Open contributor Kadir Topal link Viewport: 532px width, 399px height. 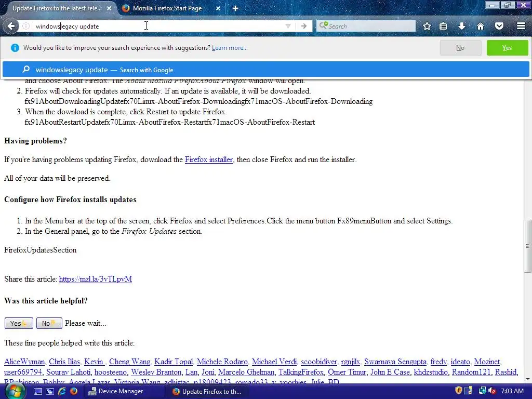tap(174, 362)
